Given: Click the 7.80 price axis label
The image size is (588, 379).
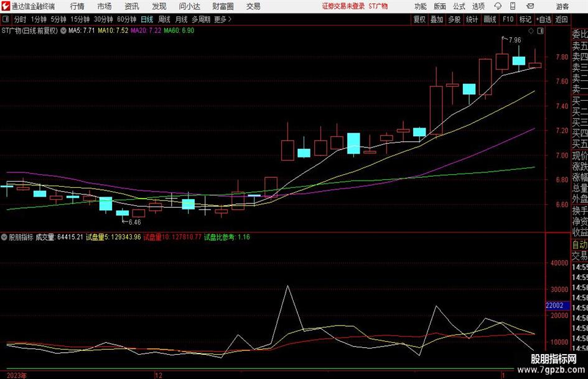Looking at the screenshot, I should pyautogui.click(x=562, y=57).
